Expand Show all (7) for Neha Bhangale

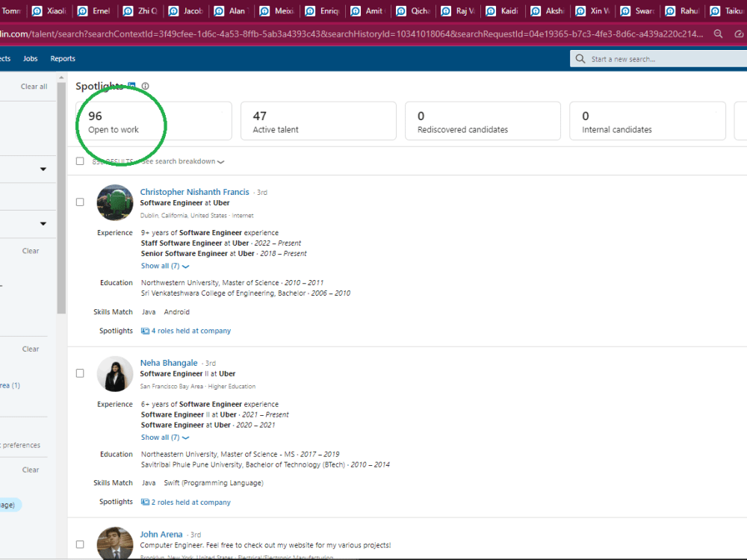click(165, 437)
